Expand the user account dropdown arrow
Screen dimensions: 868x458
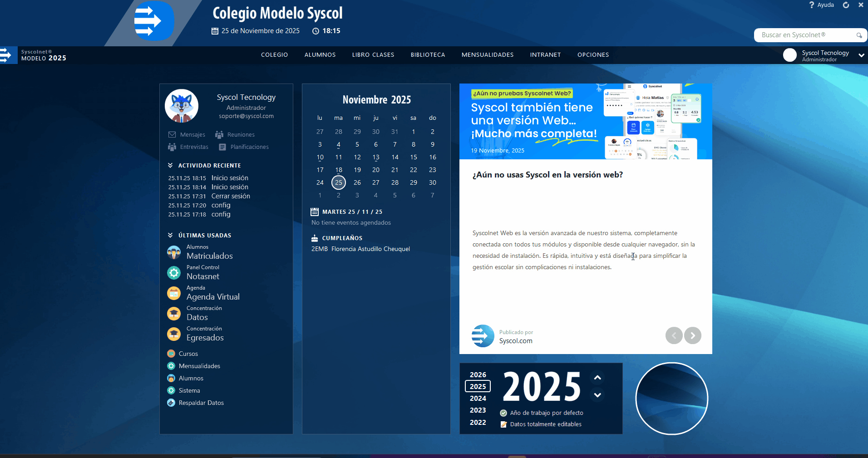861,55
